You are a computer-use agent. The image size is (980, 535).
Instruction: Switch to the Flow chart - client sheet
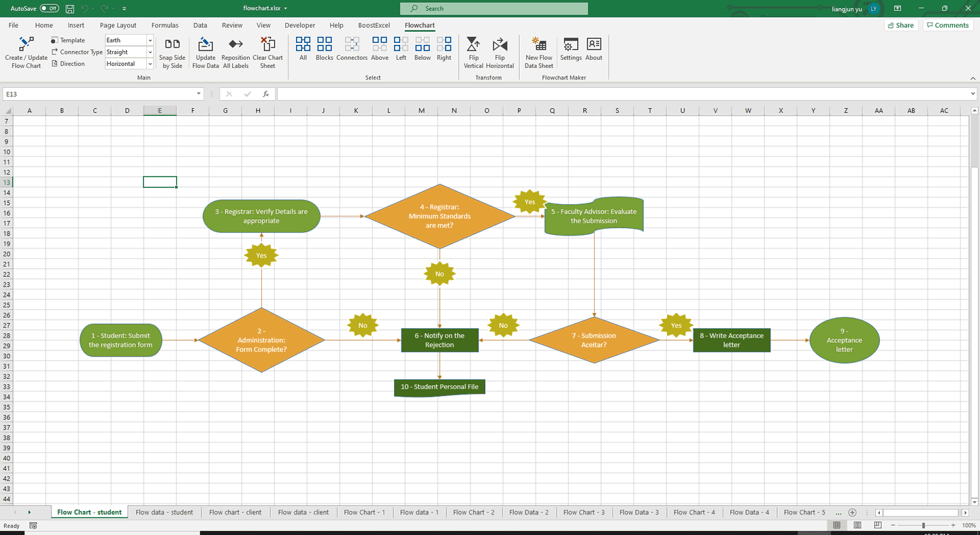[x=235, y=512]
